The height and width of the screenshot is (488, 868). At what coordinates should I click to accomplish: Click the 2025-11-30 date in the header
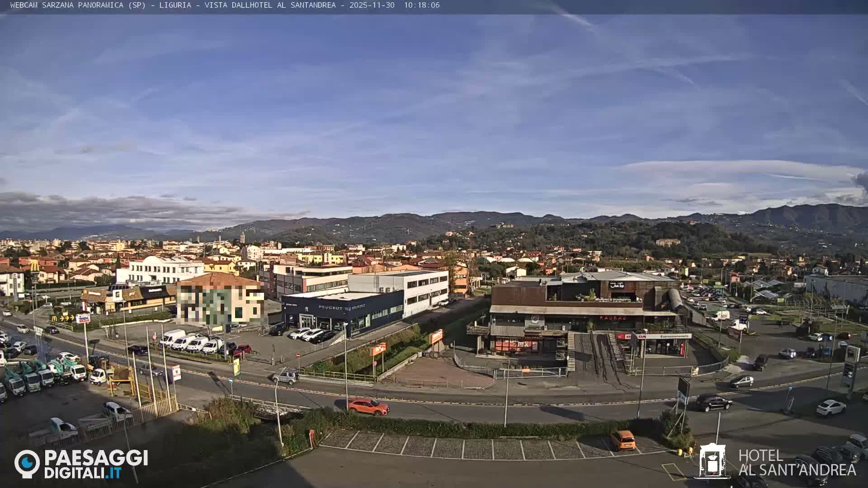pos(372,5)
